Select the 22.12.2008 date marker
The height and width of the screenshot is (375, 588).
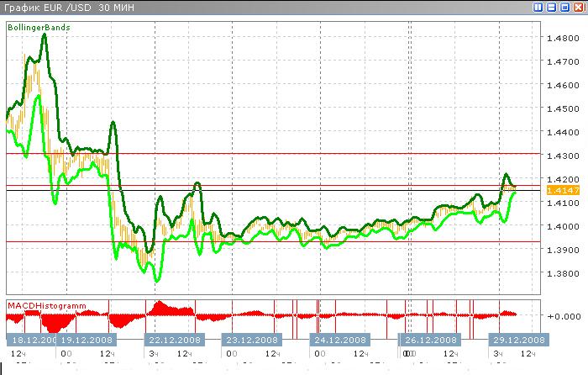pyautogui.click(x=173, y=340)
